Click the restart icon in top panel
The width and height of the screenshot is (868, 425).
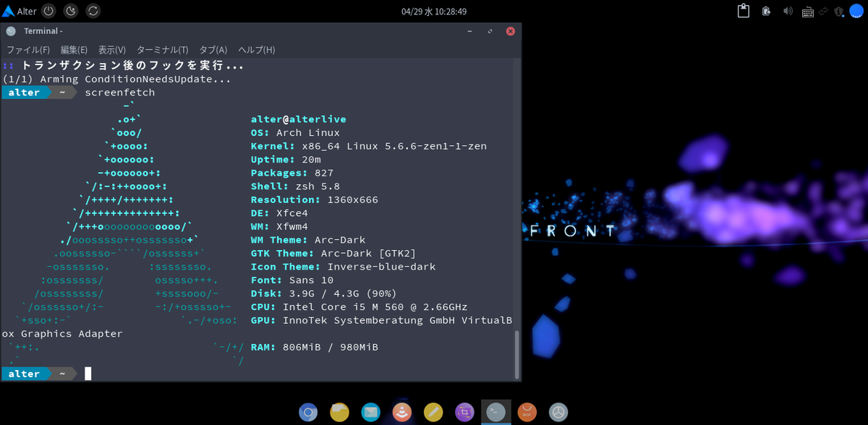pyautogui.click(x=93, y=11)
